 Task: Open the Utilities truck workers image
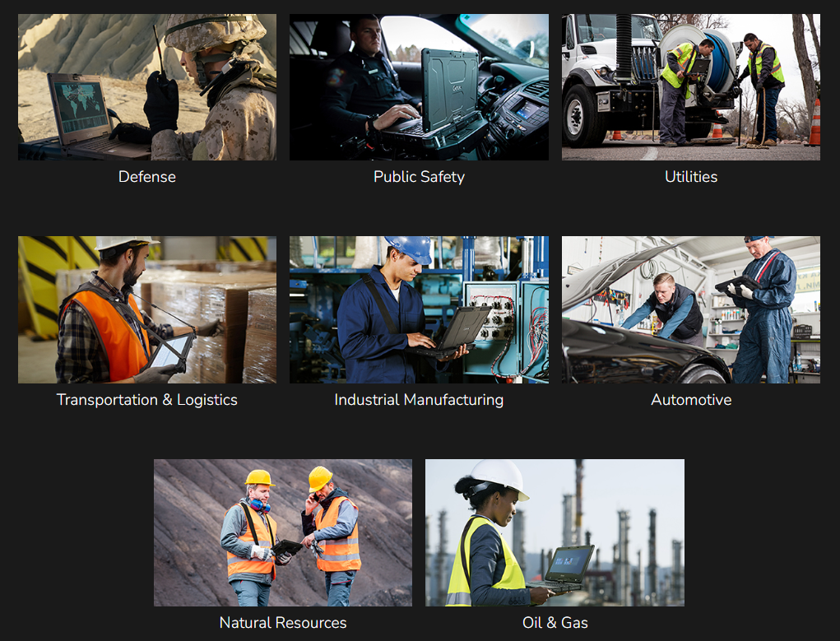pyautogui.click(x=691, y=87)
